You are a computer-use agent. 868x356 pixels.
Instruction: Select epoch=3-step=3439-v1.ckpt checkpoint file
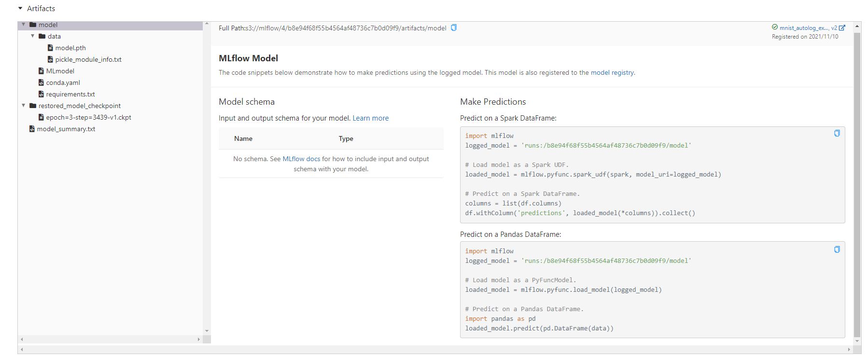(x=89, y=117)
